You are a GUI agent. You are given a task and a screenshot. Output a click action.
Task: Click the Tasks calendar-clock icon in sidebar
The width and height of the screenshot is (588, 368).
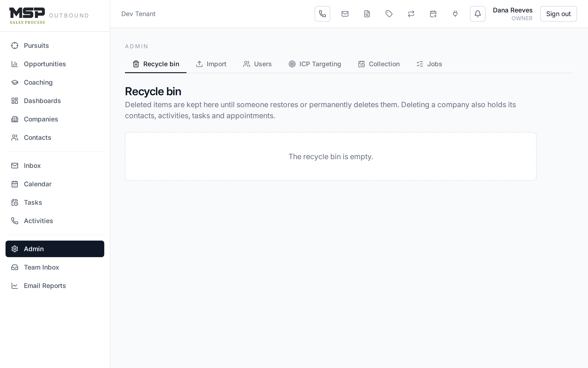point(15,202)
